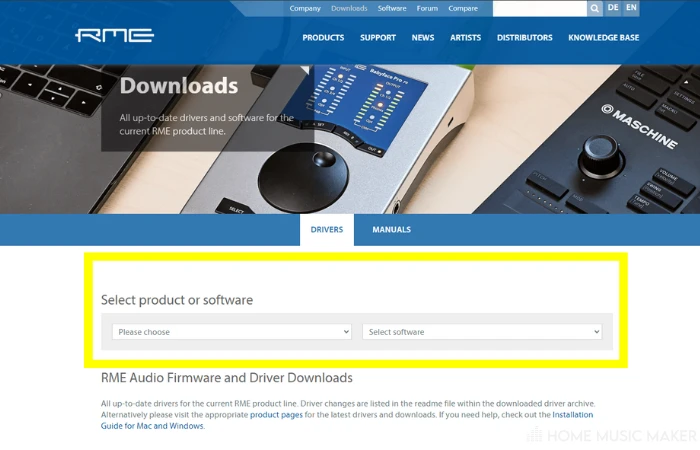Image resolution: width=700 pixels, height=450 pixels.
Task: Expand the 'Please choose' product dropdown
Action: click(x=232, y=332)
